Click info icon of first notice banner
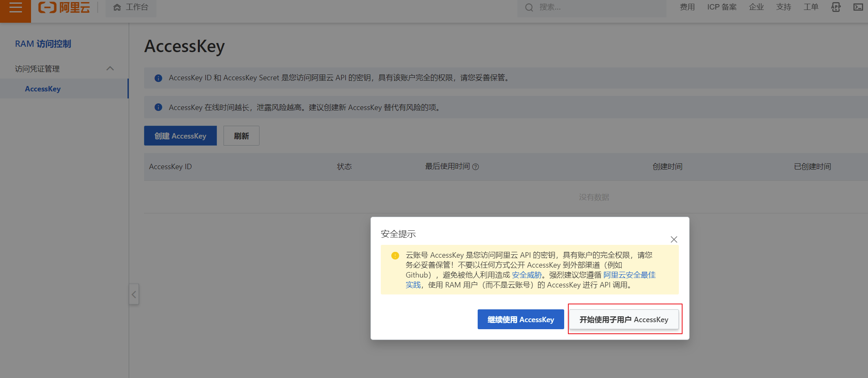The width and height of the screenshot is (868, 378). tap(158, 78)
